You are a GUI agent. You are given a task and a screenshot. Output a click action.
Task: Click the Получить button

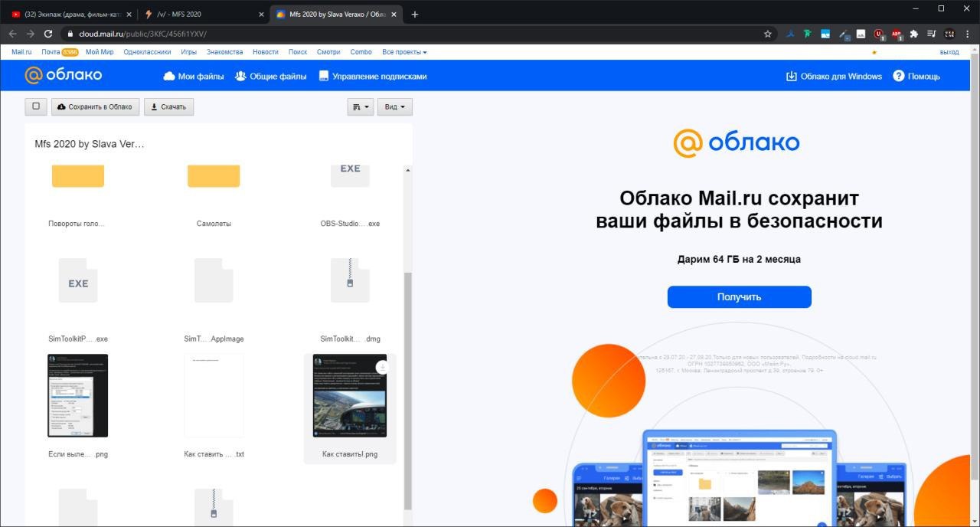739,296
